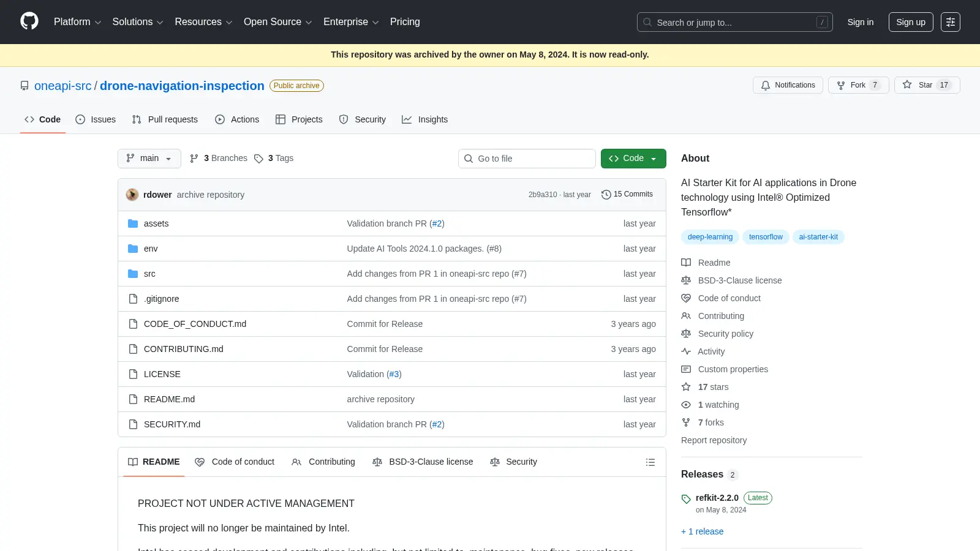Screen dimensions: 980x551
Task: Click the tags icon beside 3 Tags
Action: click(258, 159)
